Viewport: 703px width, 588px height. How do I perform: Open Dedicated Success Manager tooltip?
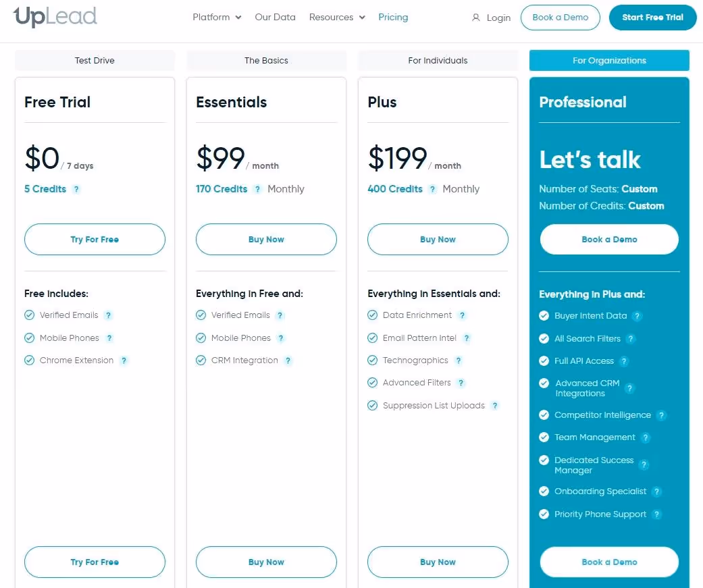[x=643, y=464]
